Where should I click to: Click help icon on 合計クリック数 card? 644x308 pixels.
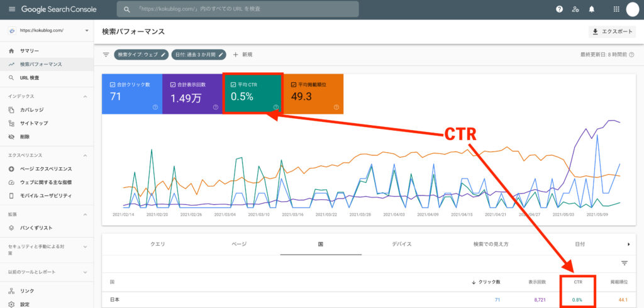point(155,107)
